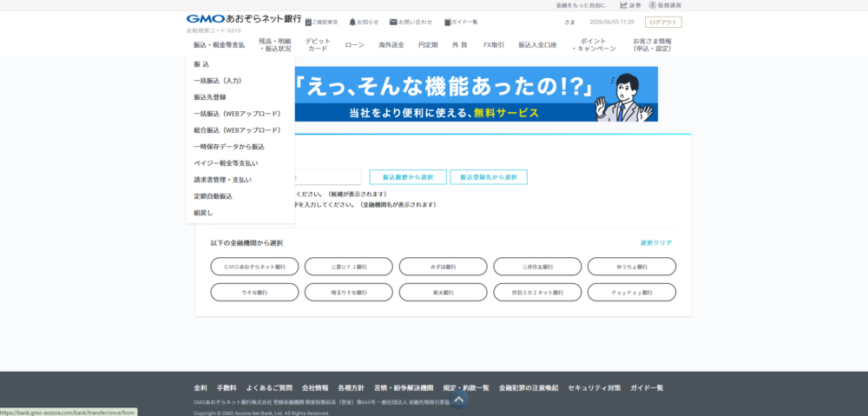The height and width of the screenshot is (416, 868).
Task: Open the 金融犯罪の注意喚起 footer link
Action: pyautogui.click(x=528, y=388)
